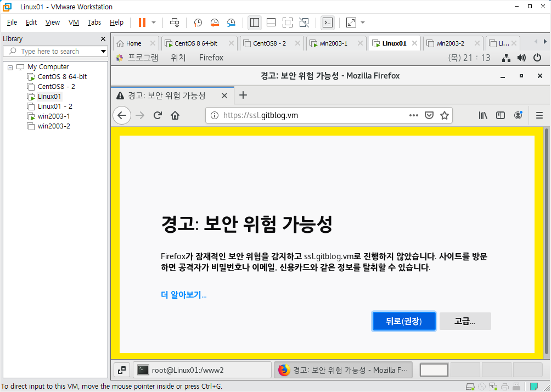Show site information for ssl.gitblog.vm
Viewport: 551px width, 392px height.
214,115
